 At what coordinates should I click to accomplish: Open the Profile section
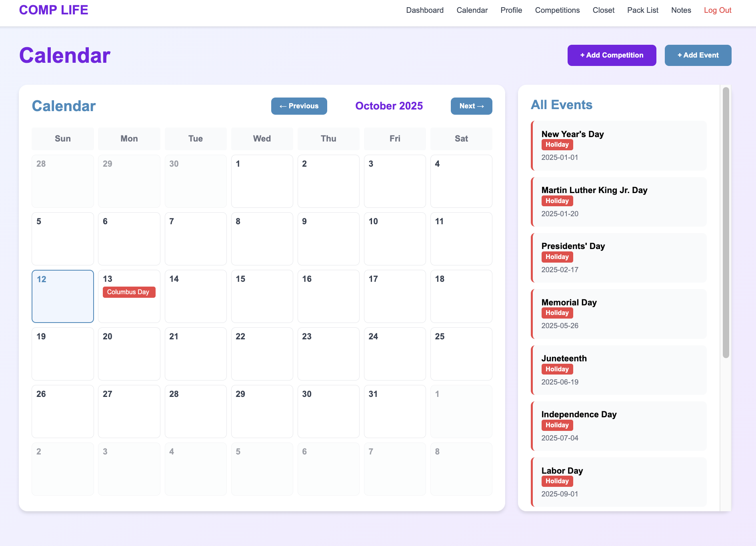pos(511,10)
